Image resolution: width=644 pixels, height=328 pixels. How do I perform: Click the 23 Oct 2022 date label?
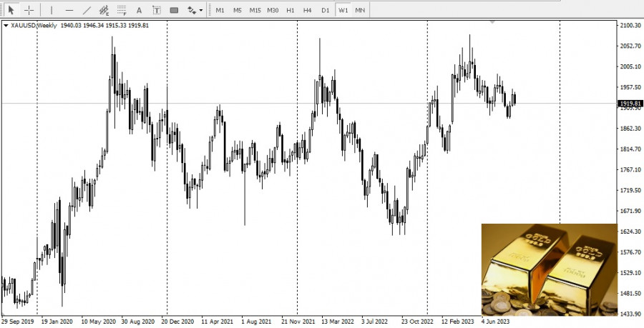(417, 322)
